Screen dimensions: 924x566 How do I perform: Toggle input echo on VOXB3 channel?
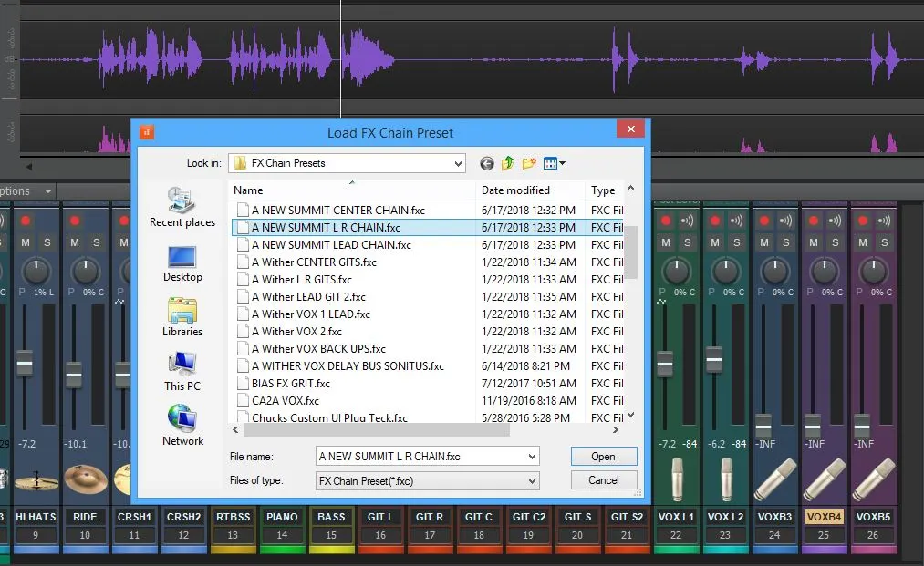click(x=785, y=221)
